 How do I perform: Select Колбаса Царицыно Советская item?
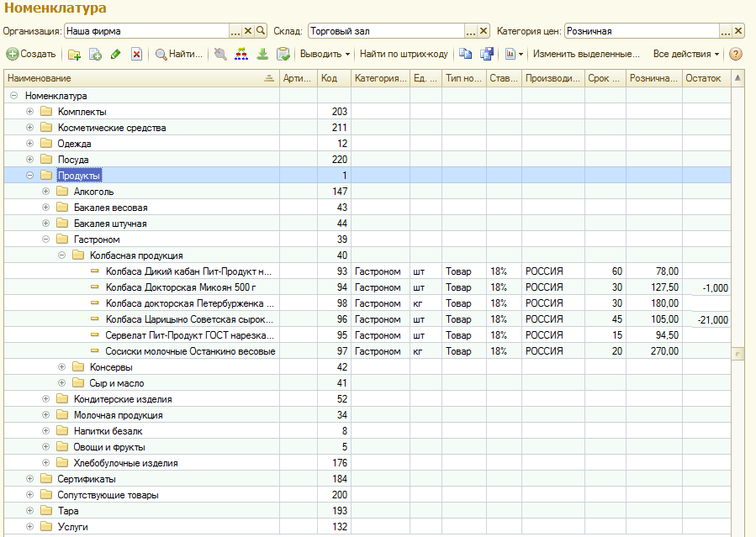367,319
